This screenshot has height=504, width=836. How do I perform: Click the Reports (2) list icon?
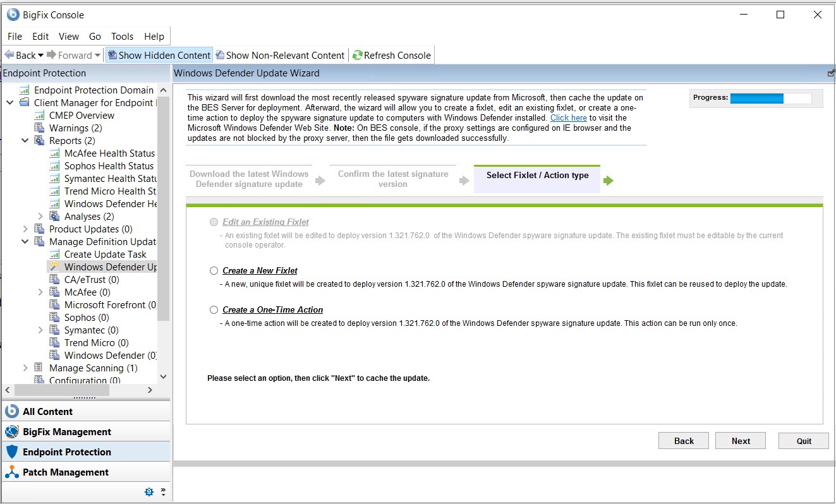39,141
